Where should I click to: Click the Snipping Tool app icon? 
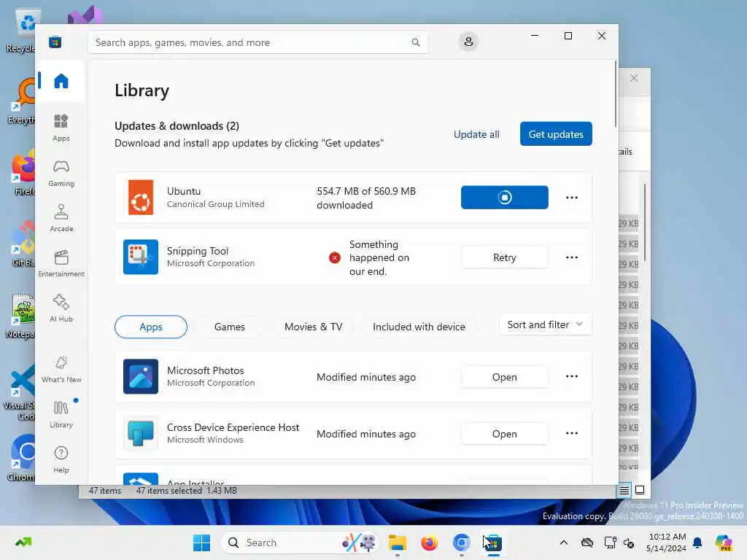tap(141, 257)
